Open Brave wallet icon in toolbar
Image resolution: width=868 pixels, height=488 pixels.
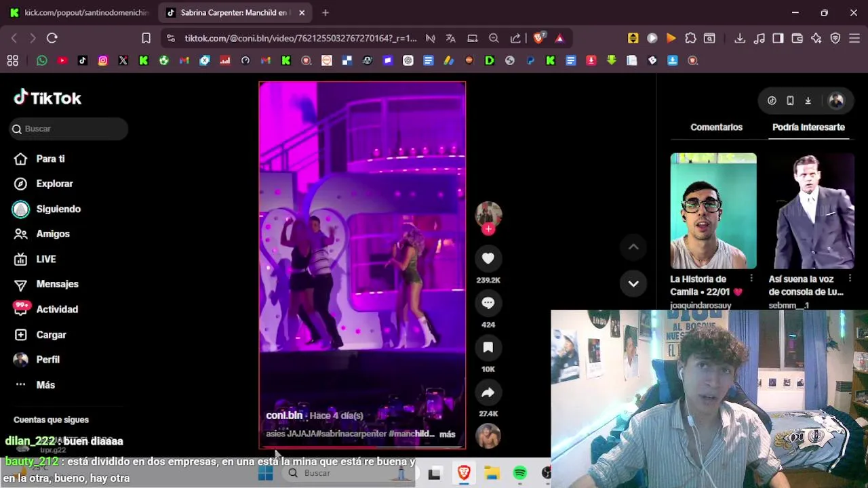click(x=797, y=38)
